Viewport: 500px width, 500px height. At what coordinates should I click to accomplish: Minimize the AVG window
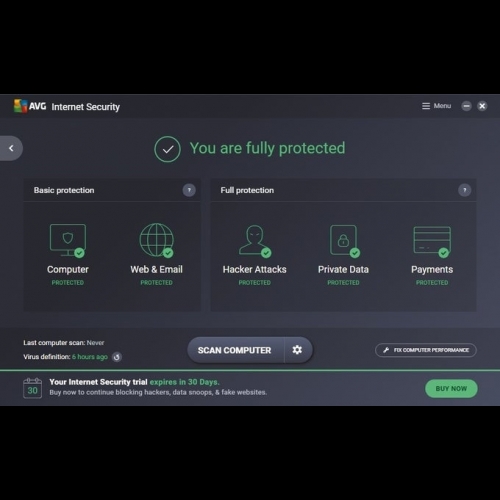coord(466,106)
